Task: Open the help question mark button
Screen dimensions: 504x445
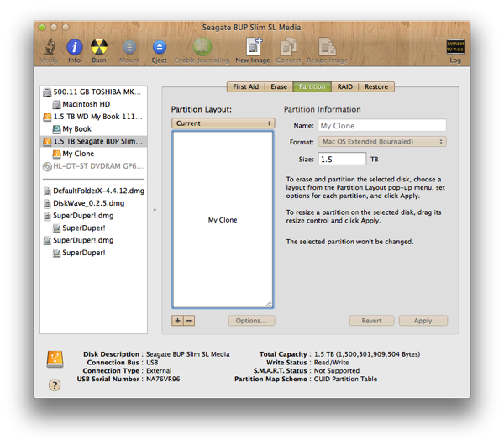Action: (x=55, y=385)
